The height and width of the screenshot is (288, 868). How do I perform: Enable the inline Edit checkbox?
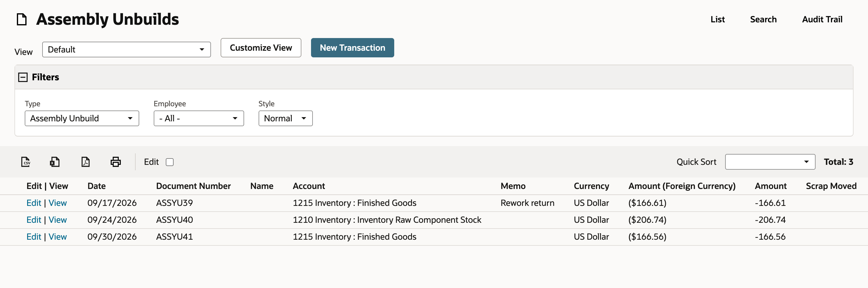pyautogui.click(x=170, y=162)
